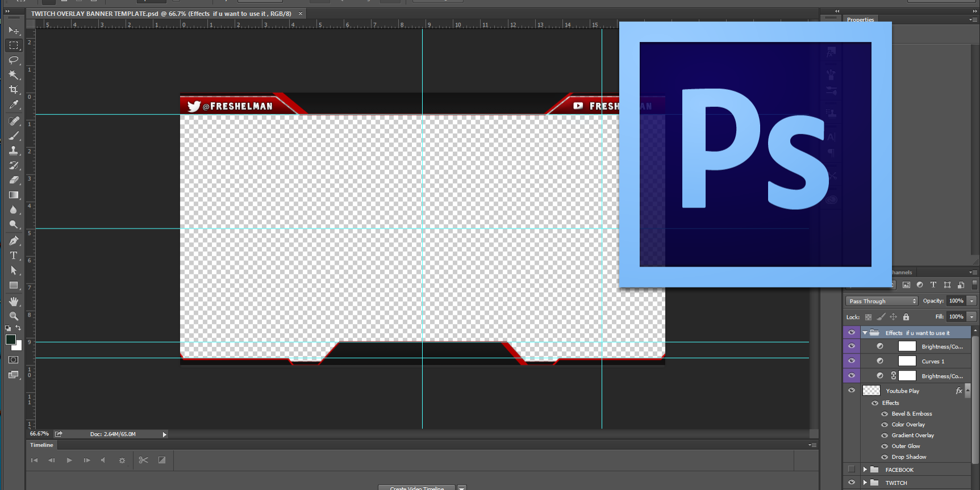980x490 pixels.
Task: Toggle Gradient Overlay effect visibility
Action: pos(885,435)
